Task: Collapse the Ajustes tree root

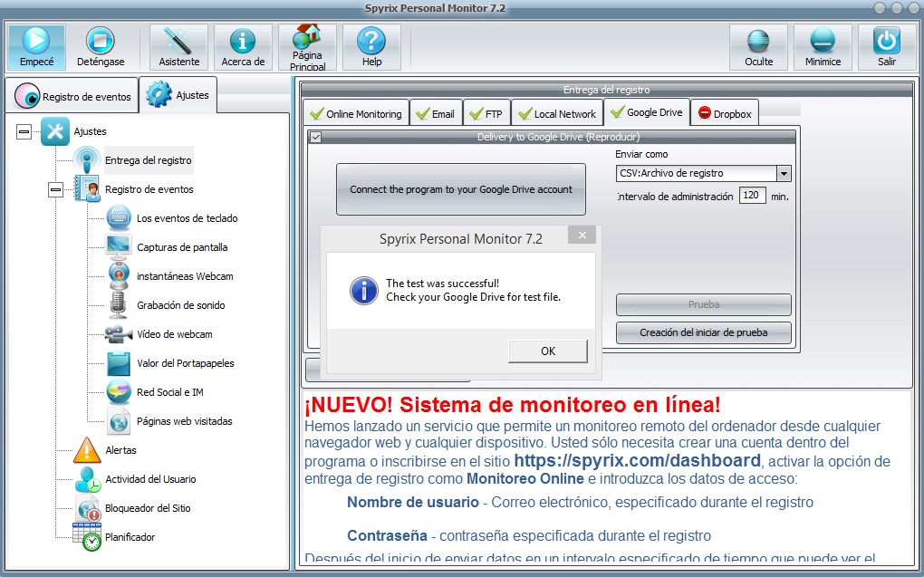Action: point(24,131)
